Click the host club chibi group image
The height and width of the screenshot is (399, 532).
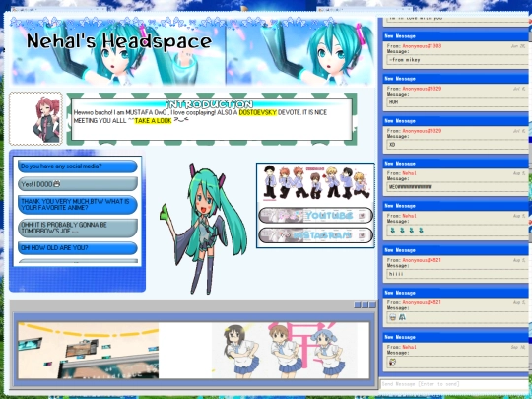point(315,183)
